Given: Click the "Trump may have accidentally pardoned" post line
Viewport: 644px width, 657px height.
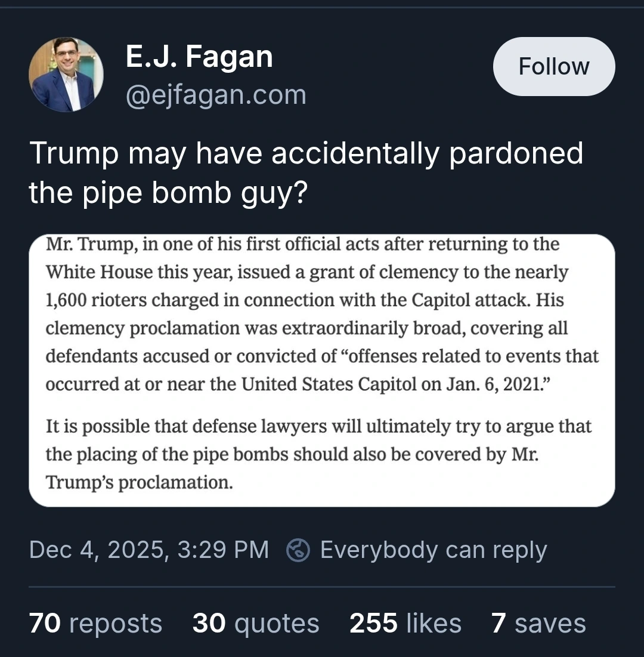Looking at the screenshot, I should [306, 153].
